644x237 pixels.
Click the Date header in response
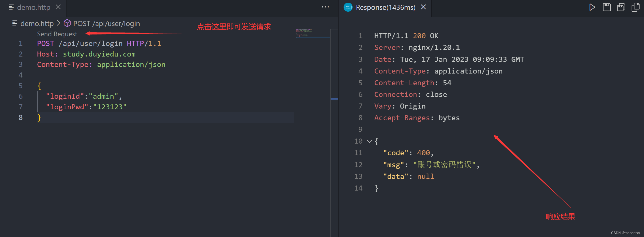449,59
